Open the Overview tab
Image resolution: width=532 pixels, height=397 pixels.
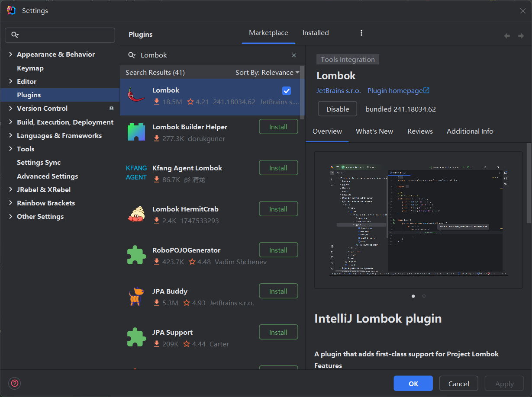(327, 131)
